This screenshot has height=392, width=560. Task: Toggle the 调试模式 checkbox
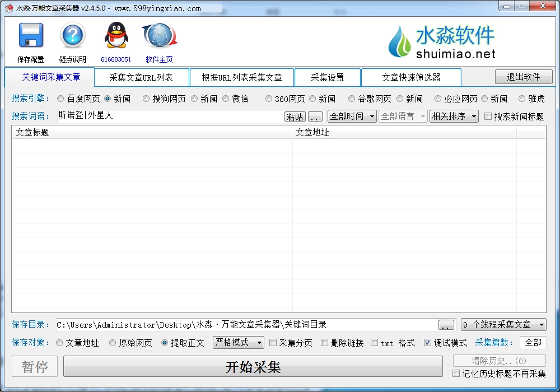tap(427, 343)
